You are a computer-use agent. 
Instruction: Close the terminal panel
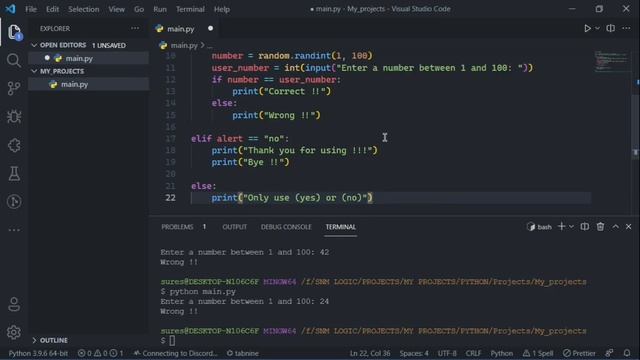click(629, 227)
